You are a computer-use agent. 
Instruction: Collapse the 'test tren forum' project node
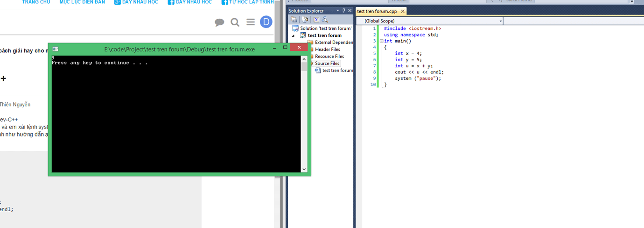click(x=294, y=36)
